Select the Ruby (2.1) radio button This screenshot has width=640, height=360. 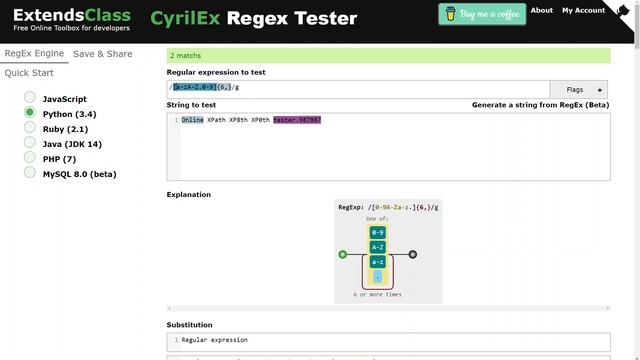click(29, 127)
